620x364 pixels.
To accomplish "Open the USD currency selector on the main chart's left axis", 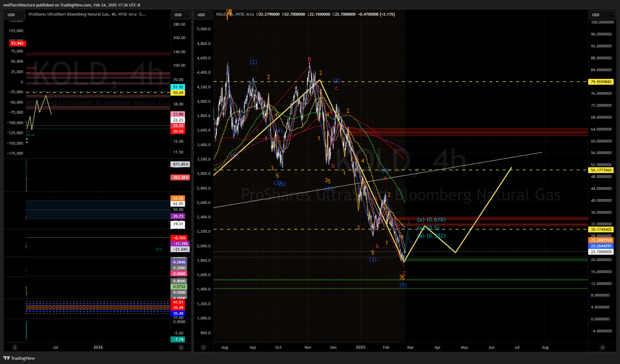I will pos(203,15).
